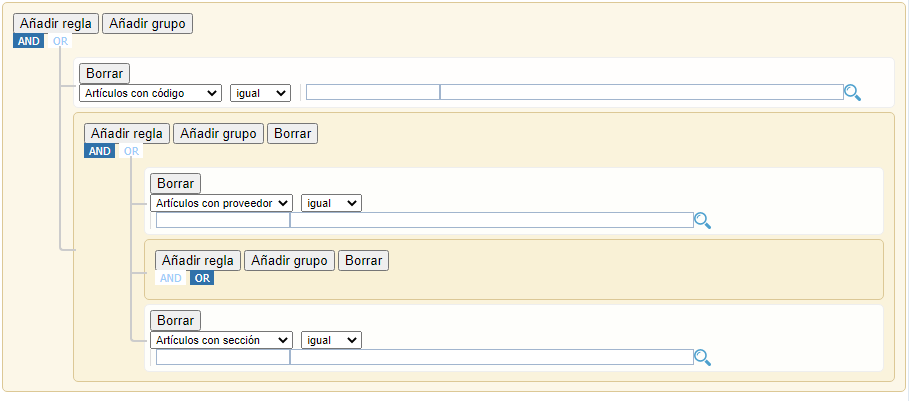Select AND in the innermost group
Viewport: 911px width, 401px height.
coord(171,279)
